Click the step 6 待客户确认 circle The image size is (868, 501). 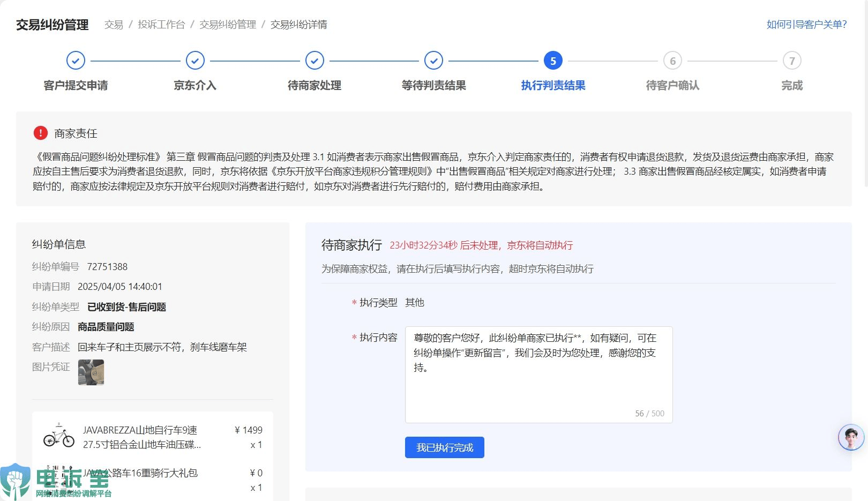click(672, 61)
